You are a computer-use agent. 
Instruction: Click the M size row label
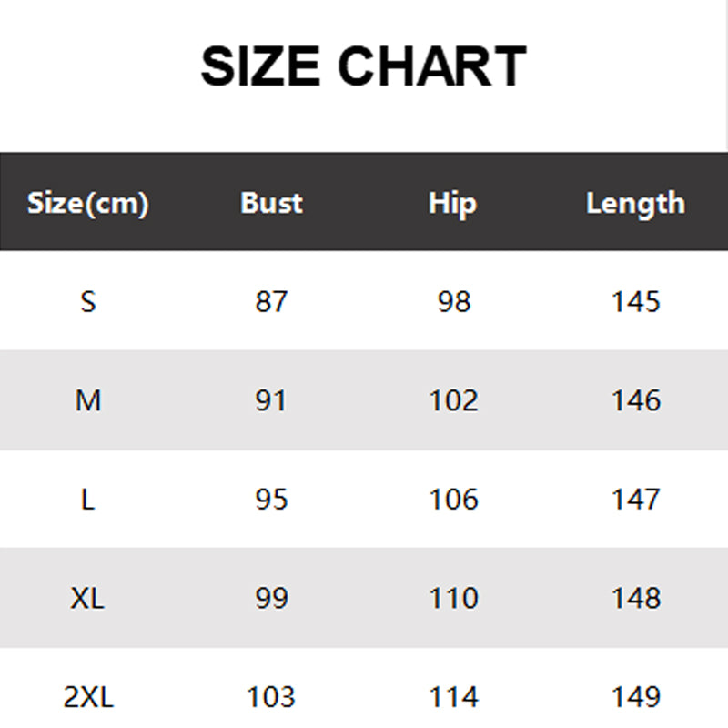point(87,400)
